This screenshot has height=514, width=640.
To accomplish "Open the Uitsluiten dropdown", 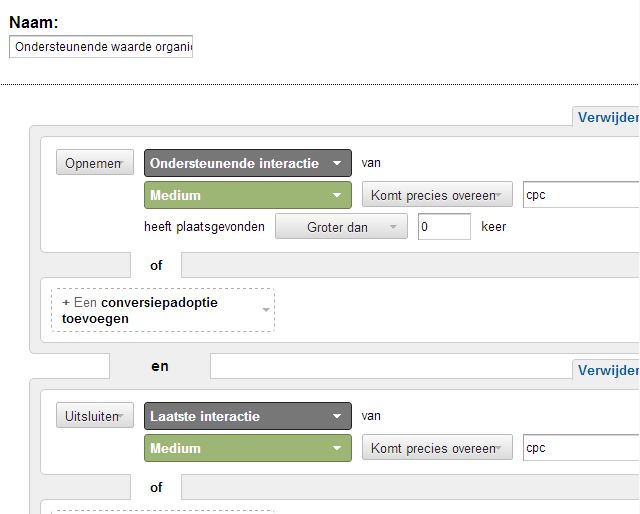I will pyautogui.click(x=94, y=416).
